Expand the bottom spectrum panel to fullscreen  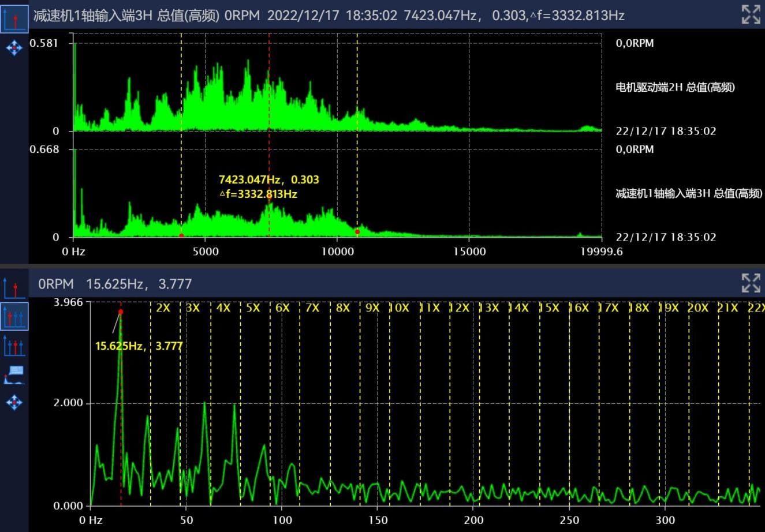tap(751, 283)
